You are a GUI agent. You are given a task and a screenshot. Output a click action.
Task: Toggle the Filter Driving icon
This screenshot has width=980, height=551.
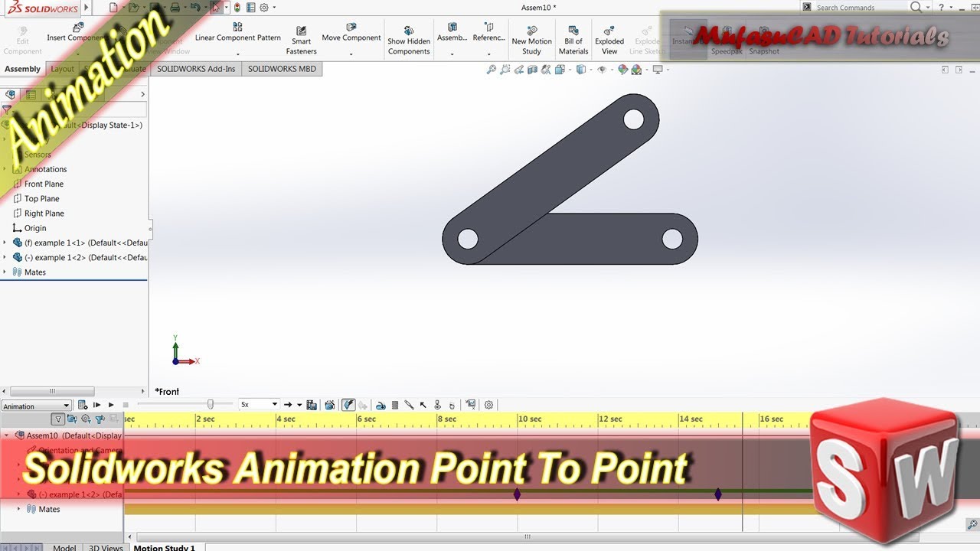pyautogui.click(x=85, y=419)
